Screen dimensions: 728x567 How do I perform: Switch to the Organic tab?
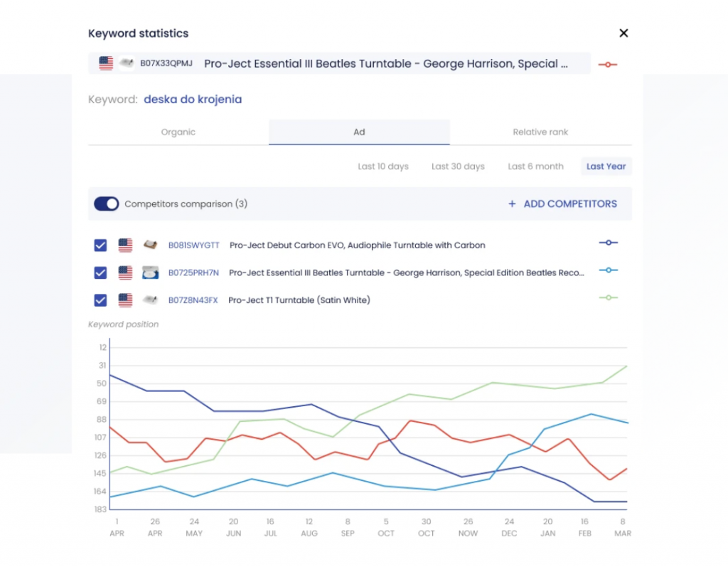coord(178,132)
